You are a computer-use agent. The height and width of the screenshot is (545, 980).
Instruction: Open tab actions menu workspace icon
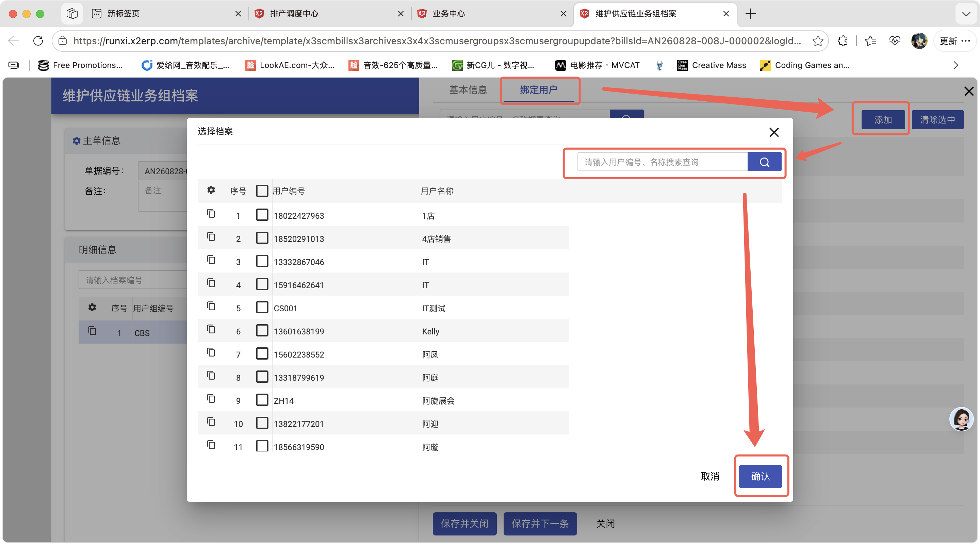point(71,14)
